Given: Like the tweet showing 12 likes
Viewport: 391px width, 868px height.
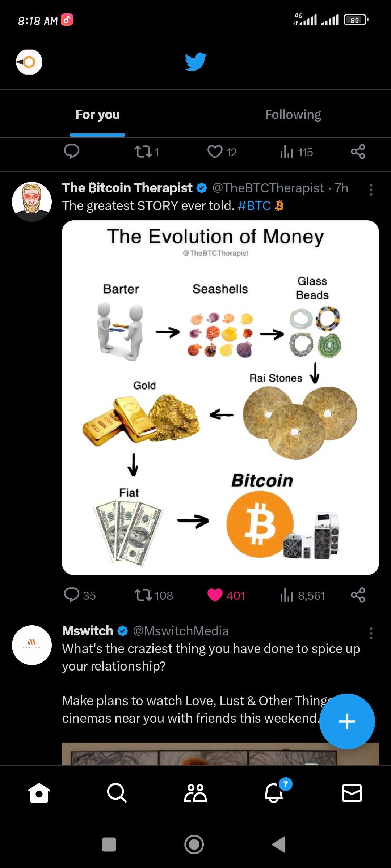Looking at the screenshot, I should point(215,152).
